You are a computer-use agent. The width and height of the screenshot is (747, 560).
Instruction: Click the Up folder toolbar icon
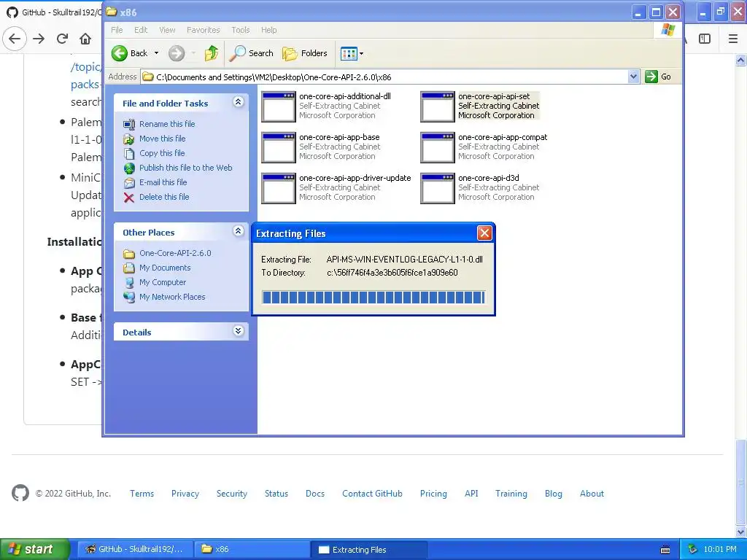[x=211, y=53]
